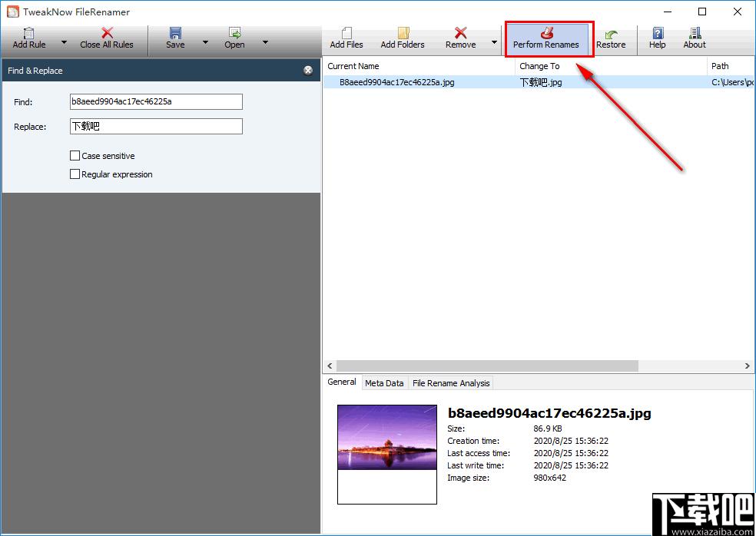Image resolution: width=756 pixels, height=536 pixels.
Task: Click the Find input field
Action: click(x=156, y=101)
